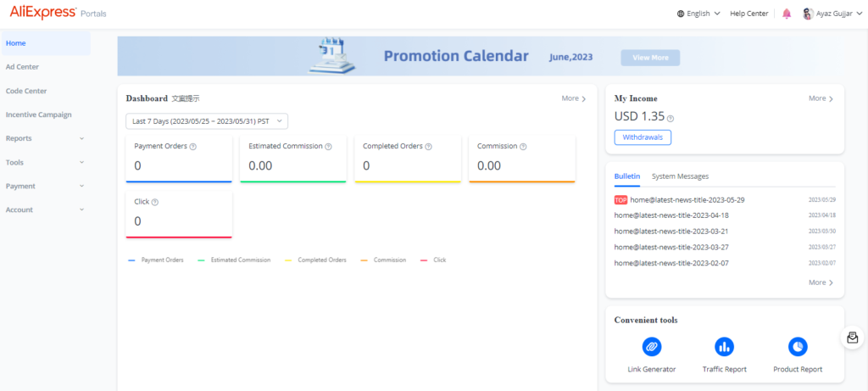
Task: Toggle Estimated Commission legend series
Action: point(234,260)
